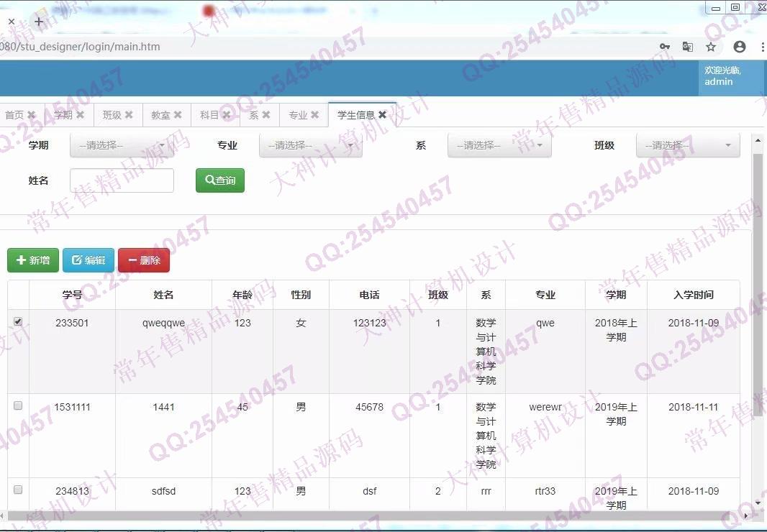767x532 pixels.
Task: Close the 教室 tab with its x icon
Action: (178, 114)
